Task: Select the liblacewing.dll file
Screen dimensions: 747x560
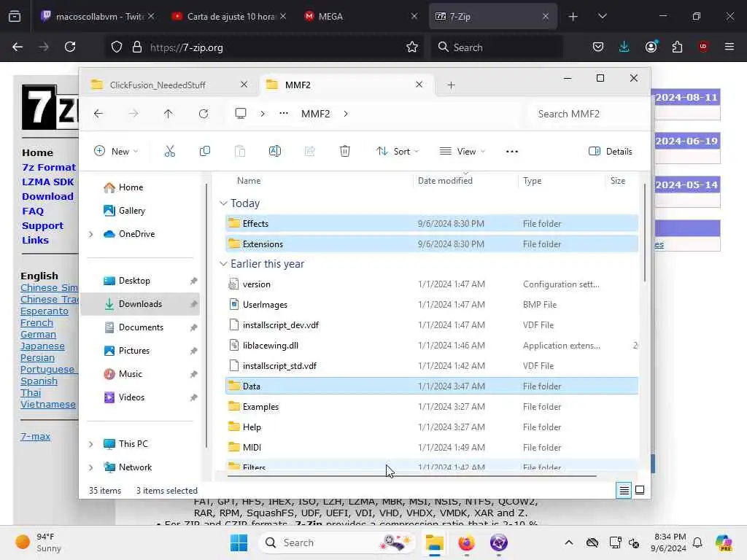Action: [x=431, y=345]
